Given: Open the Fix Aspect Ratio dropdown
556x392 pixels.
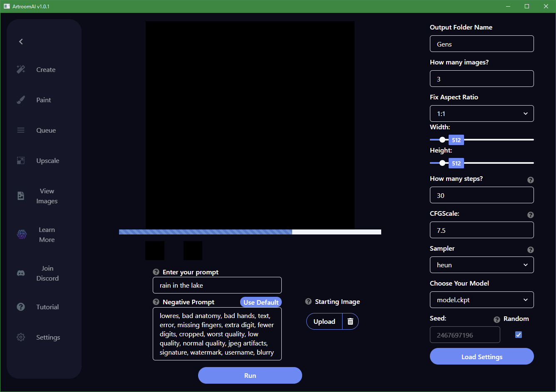Looking at the screenshot, I should [x=482, y=113].
